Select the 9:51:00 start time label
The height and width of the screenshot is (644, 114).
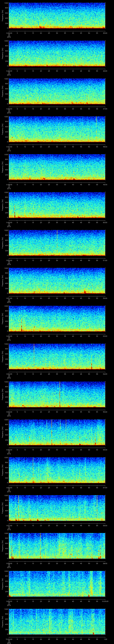pyautogui.click(x=9, y=298)
